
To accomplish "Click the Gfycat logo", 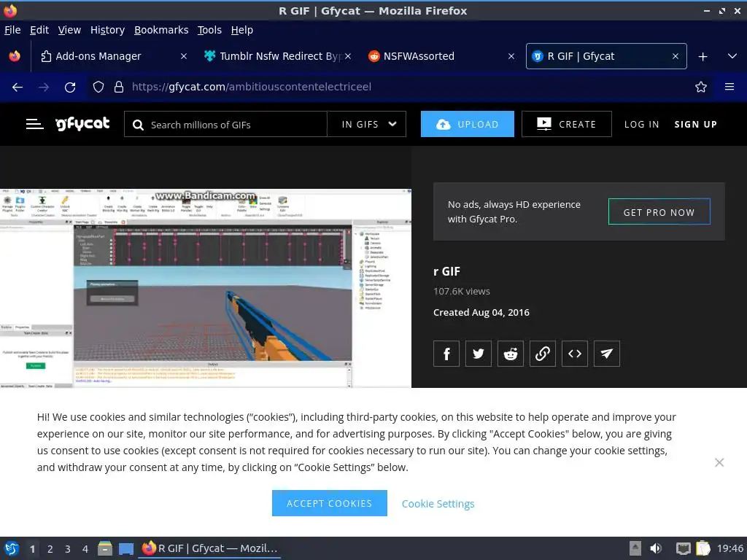I will pos(83,124).
